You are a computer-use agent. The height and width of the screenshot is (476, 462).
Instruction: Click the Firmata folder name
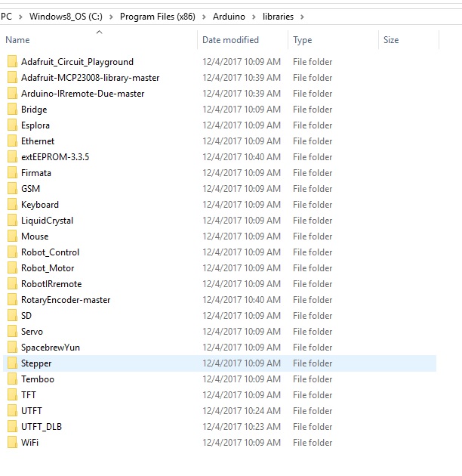(36, 173)
